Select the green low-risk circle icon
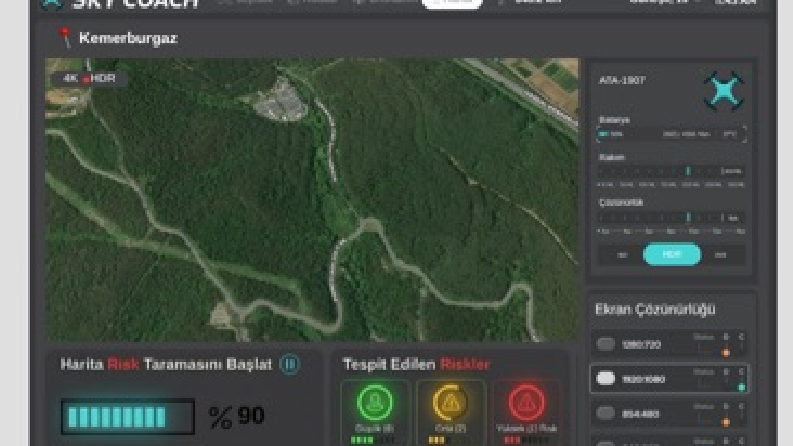The image size is (793, 446). tap(375, 403)
